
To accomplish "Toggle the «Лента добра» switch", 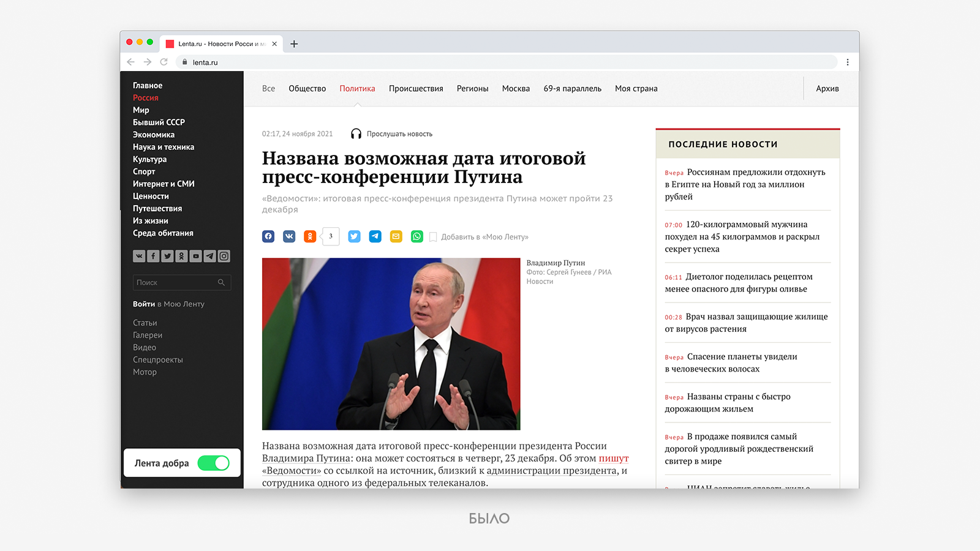I will (x=214, y=463).
